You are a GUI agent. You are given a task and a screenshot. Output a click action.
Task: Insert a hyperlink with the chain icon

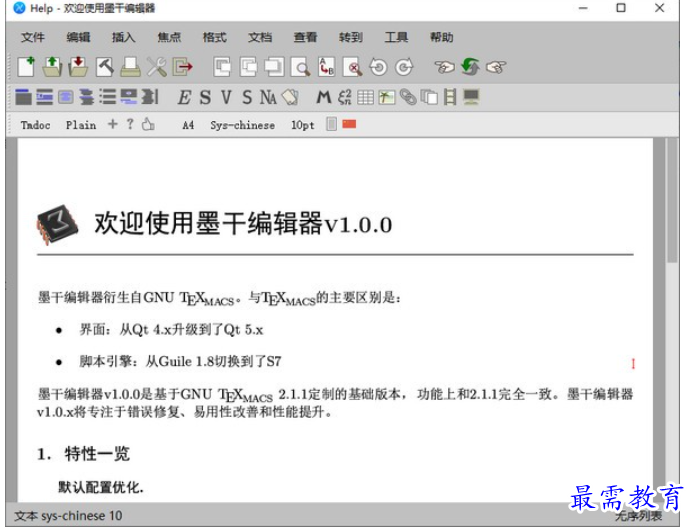(408, 98)
